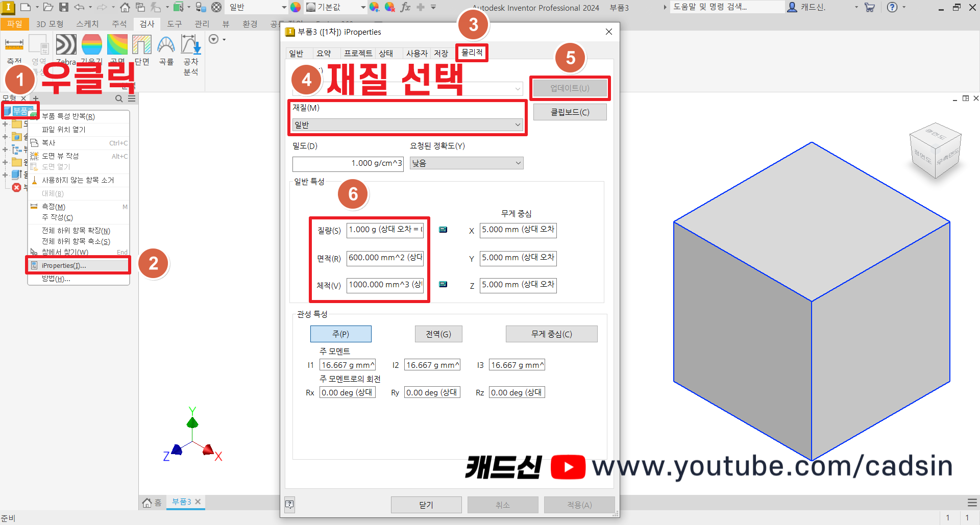The image size is (980, 525).
Task: Choose 도면 뷰 작성 from context menu
Action: [79, 156]
